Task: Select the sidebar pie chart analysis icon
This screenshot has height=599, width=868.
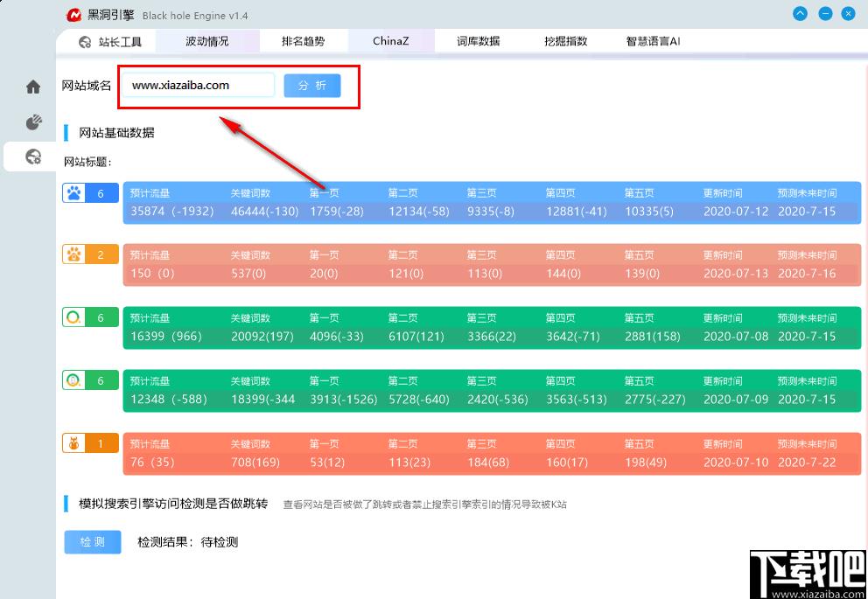Action: [x=34, y=122]
